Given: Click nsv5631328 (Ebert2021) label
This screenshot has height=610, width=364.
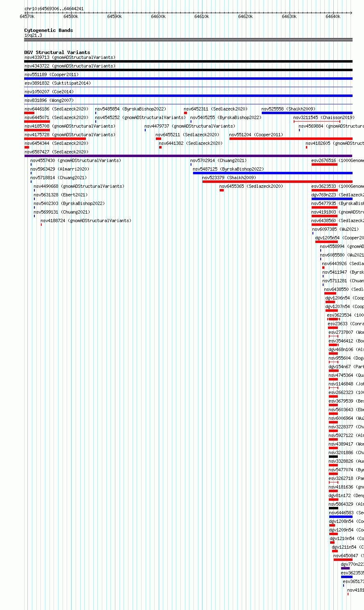Looking at the screenshot, I should (61, 195).
